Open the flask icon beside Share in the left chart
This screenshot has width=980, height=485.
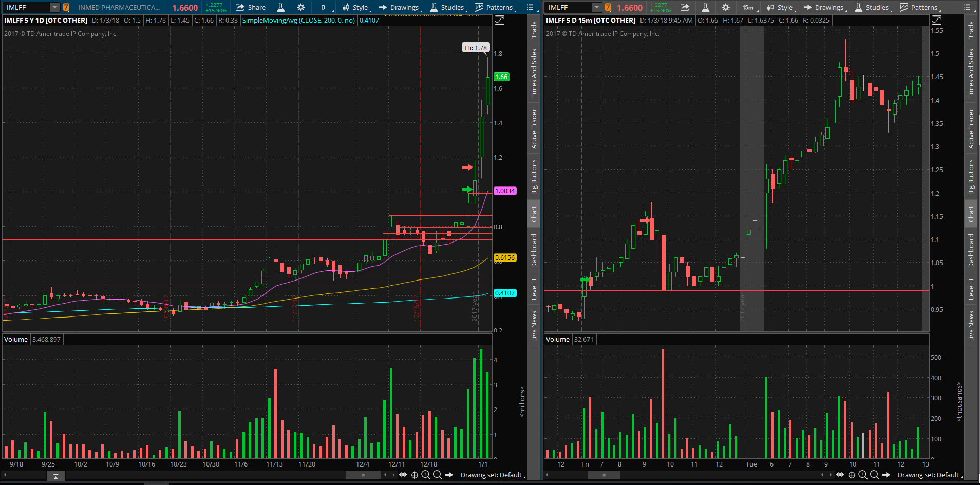pyautogui.click(x=281, y=7)
